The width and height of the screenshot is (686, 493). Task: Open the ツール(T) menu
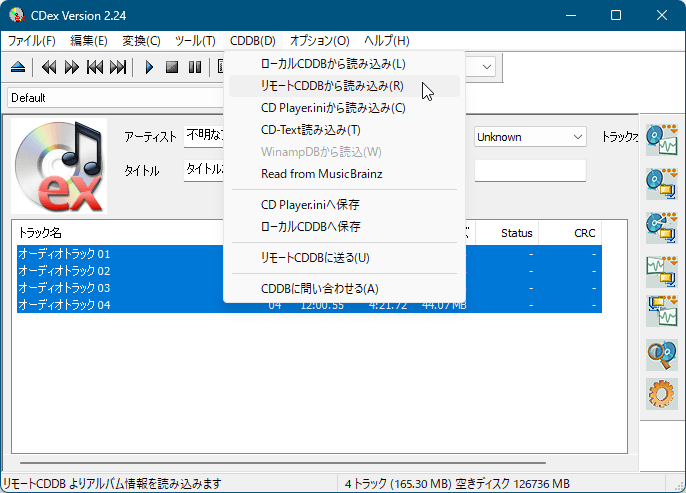(195, 41)
